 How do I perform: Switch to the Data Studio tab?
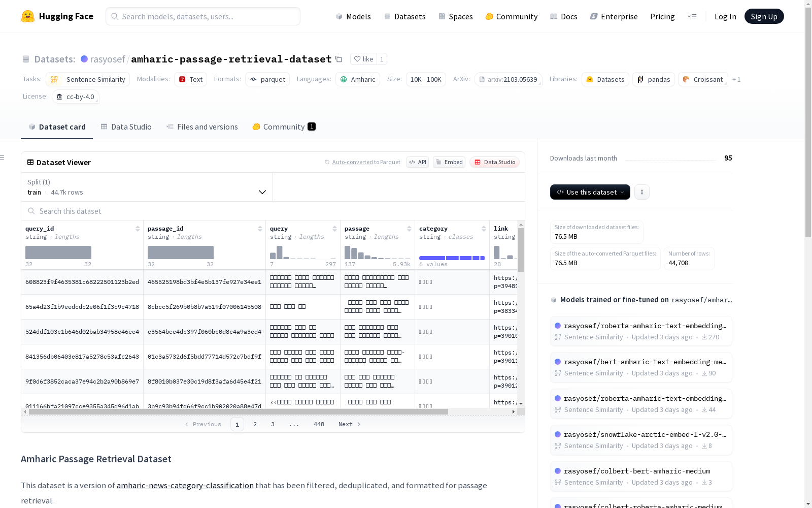tap(126, 127)
